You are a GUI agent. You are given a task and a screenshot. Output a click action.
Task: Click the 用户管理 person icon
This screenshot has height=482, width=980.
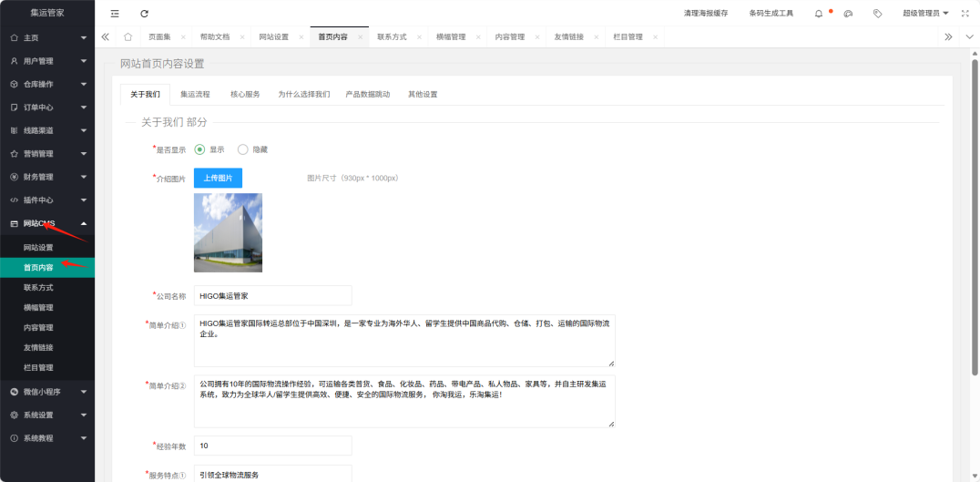pos(15,61)
